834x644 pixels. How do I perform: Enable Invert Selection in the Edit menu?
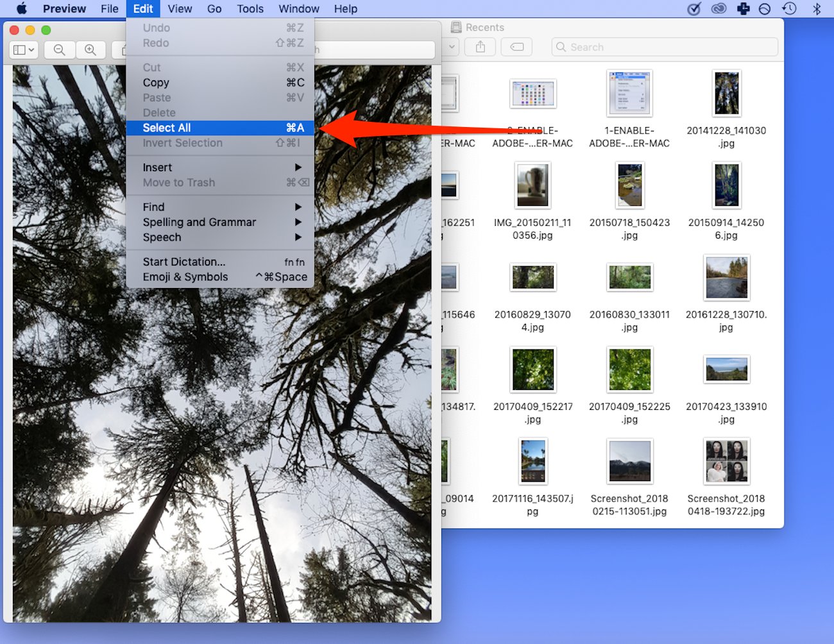(182, 143)
